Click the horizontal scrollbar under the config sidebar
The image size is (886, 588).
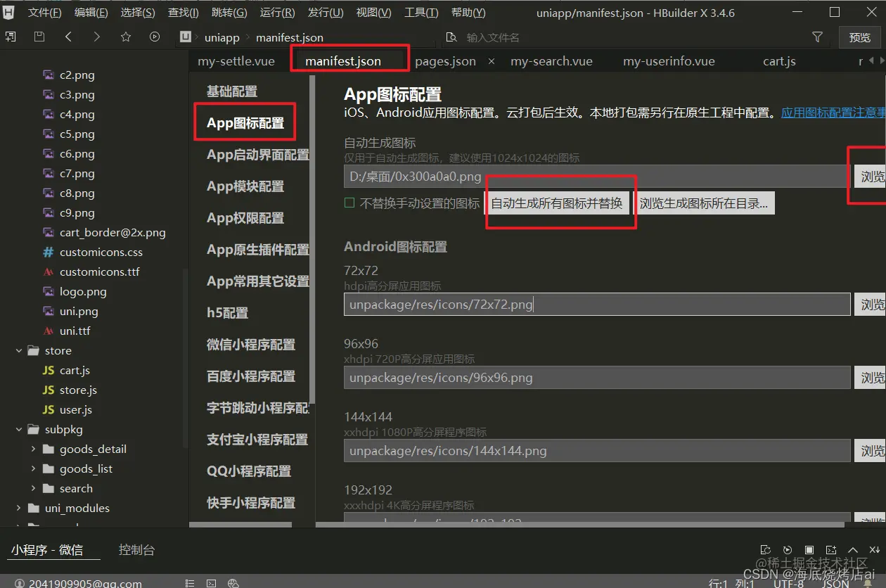[x=240, y=524]
